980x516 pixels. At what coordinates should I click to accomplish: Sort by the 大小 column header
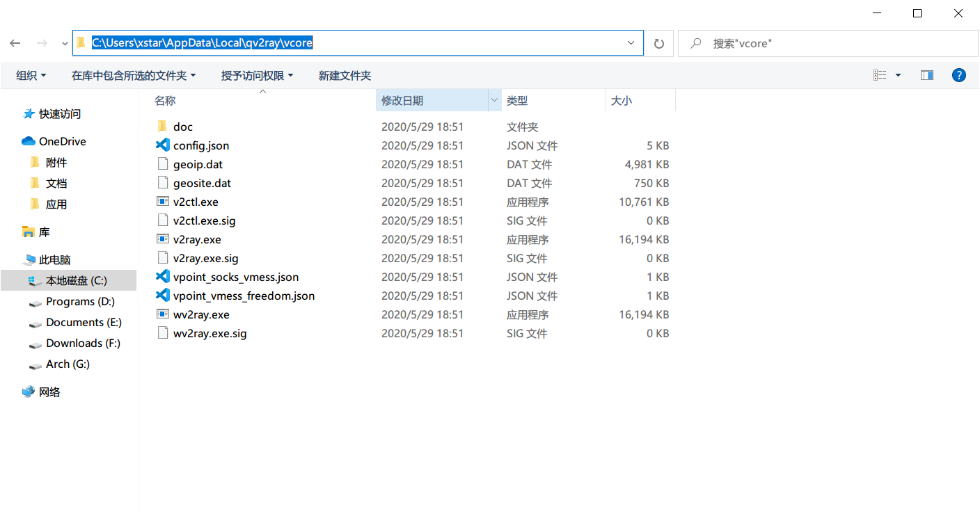click(x=640, y=101)
